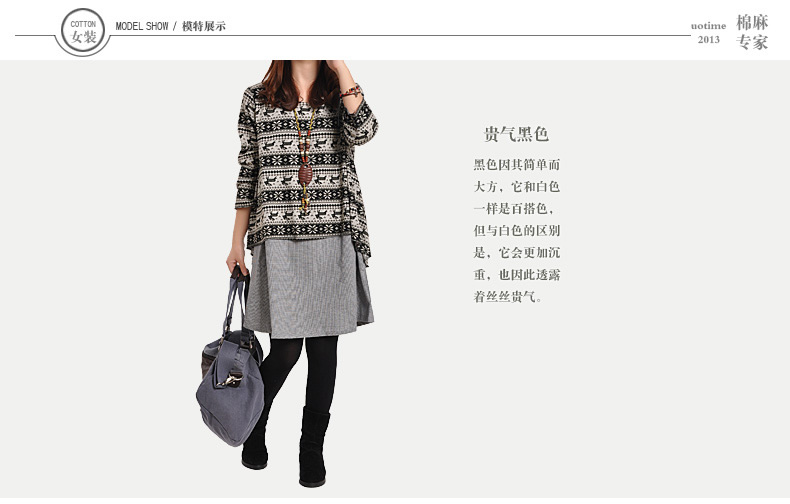The height and width of the screenshot is (504, 790).
Task: Click the beaded bracelet on raised wrist
Action: (x=351, y=92)
